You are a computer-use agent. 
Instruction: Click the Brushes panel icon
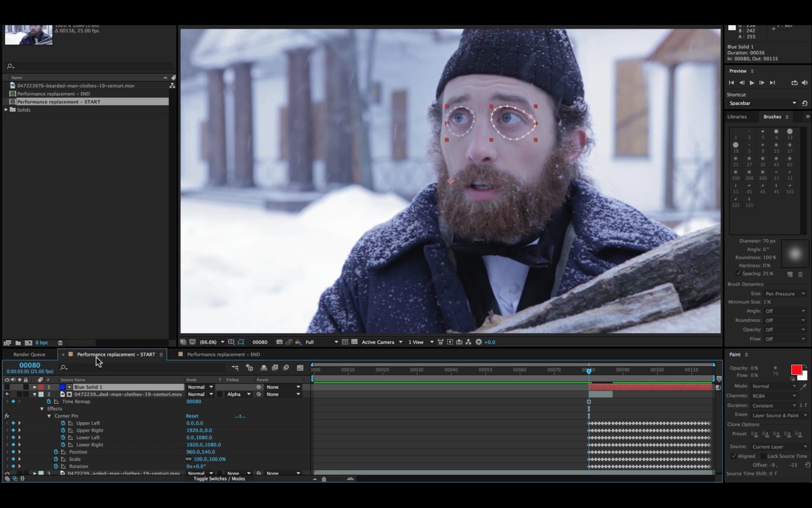(771, 116)
